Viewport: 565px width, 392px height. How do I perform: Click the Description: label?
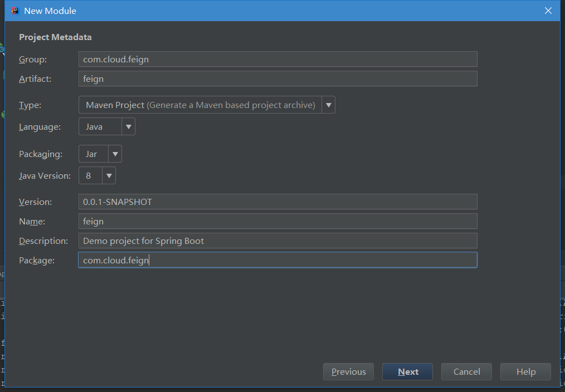click(x=43, y=241)
